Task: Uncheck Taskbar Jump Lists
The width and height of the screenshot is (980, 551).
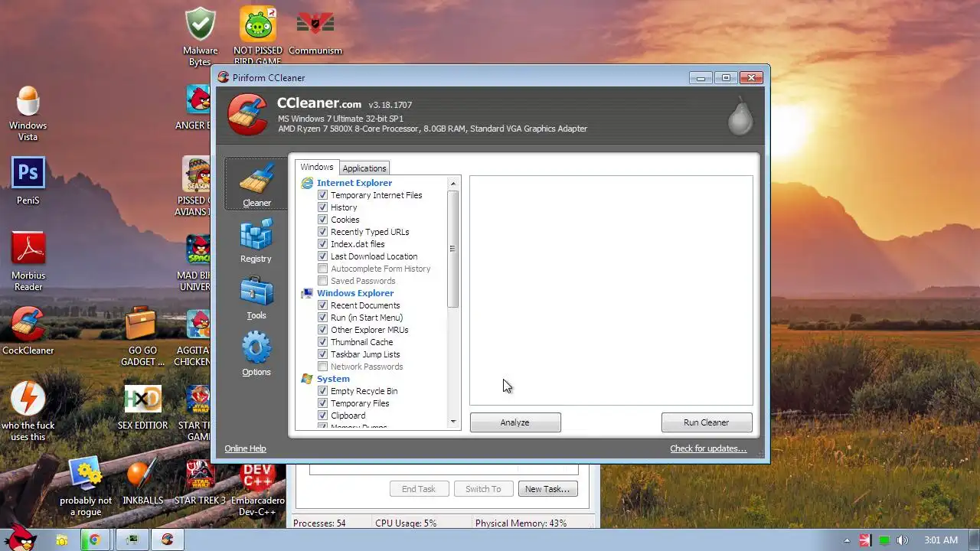Action: click(323, 354)
